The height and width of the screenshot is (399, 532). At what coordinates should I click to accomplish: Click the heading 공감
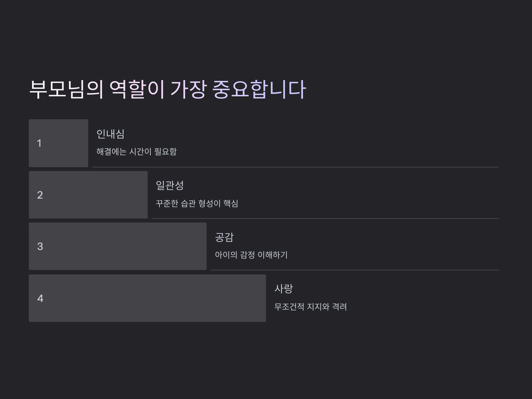(224, 237)
